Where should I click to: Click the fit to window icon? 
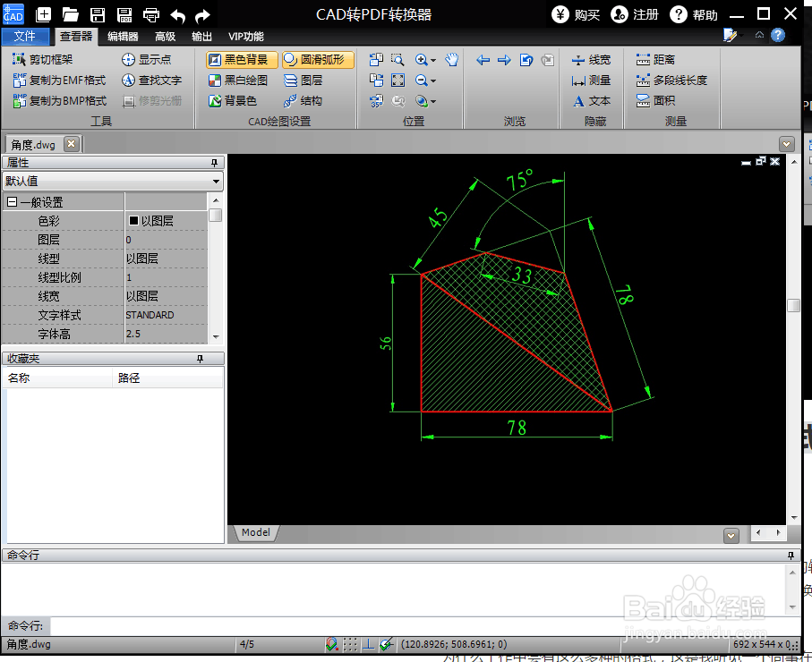pyautogui.click(x=397, y=81)
